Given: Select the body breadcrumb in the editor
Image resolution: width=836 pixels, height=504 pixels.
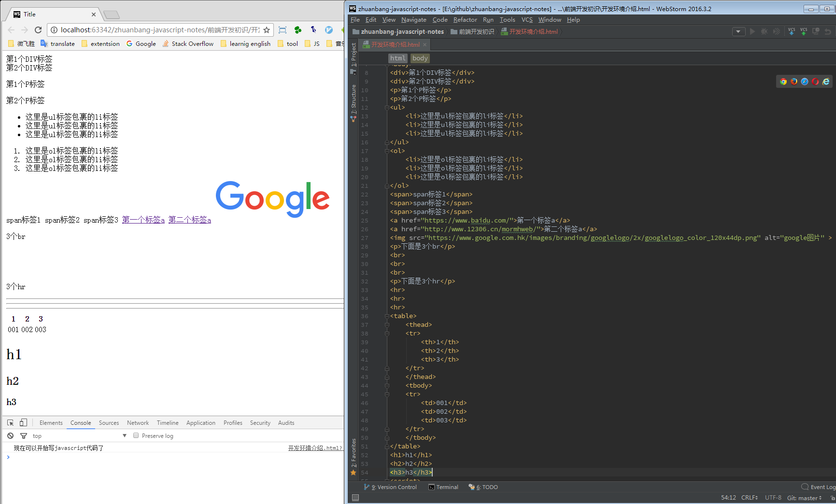Looking at the screenshot, I should [x=420, y=58].
